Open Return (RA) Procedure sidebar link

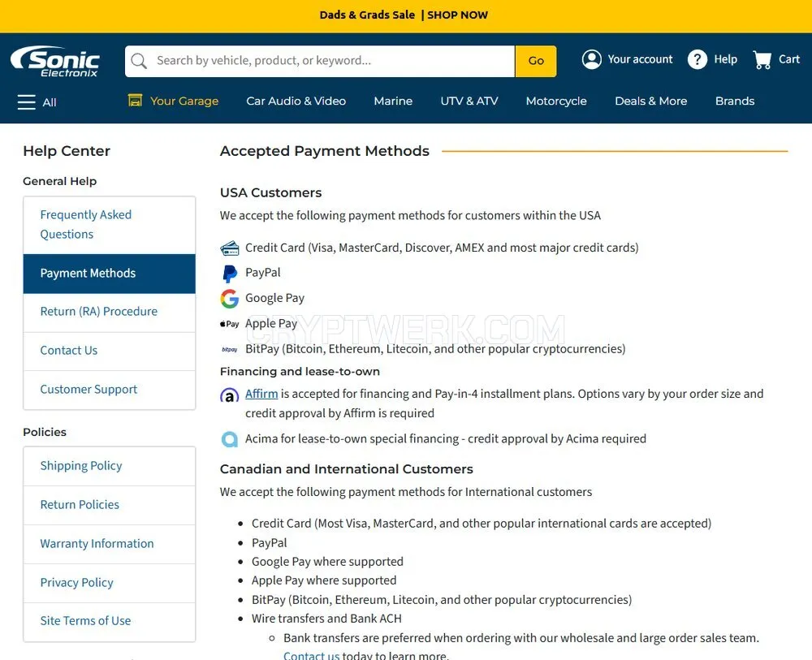110,313
